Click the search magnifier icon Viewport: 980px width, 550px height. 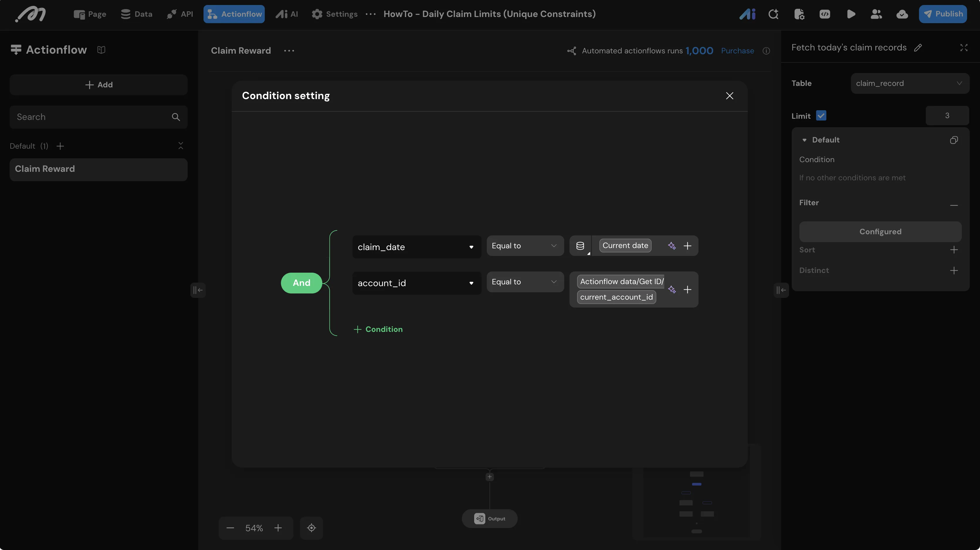tap(176, 117)
